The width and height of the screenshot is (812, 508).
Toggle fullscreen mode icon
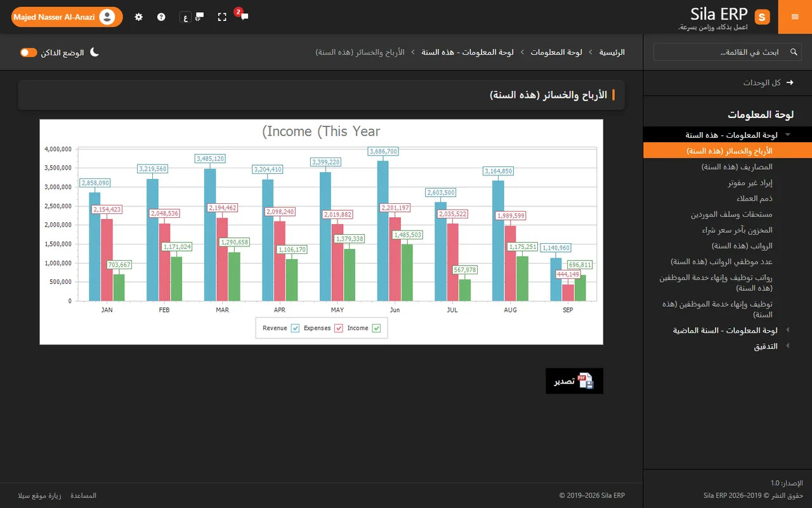point(222,17)
